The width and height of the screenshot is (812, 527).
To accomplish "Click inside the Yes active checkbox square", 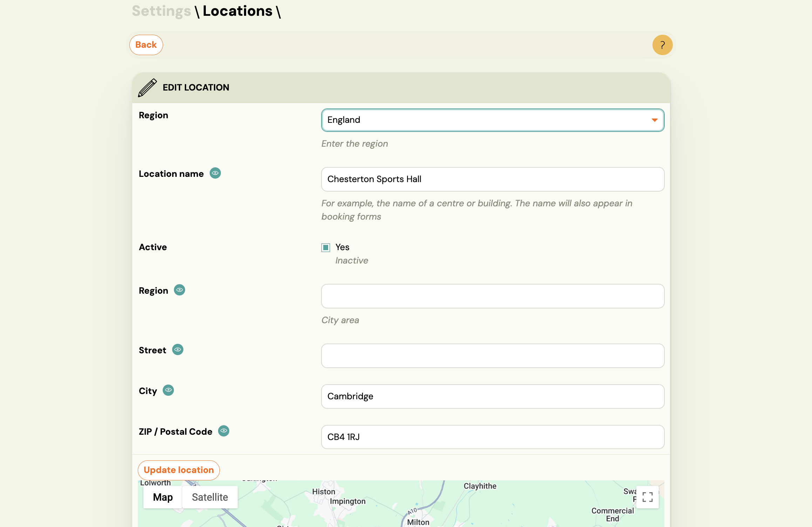I will pos(326,247).
